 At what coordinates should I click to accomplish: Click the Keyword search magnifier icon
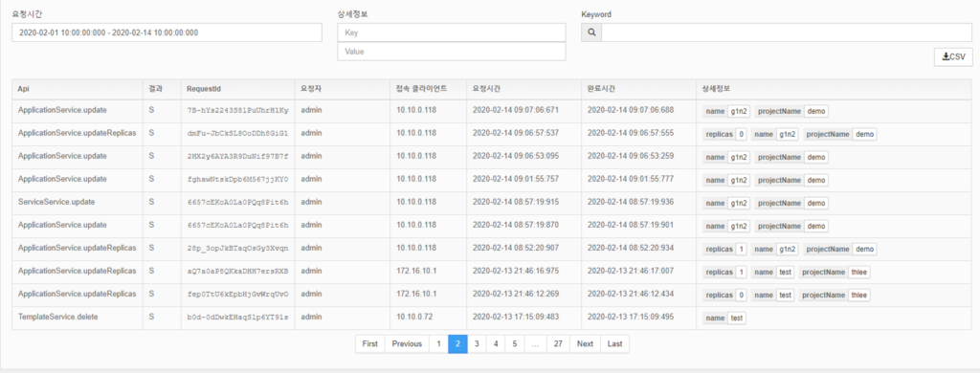click(591, 33)
